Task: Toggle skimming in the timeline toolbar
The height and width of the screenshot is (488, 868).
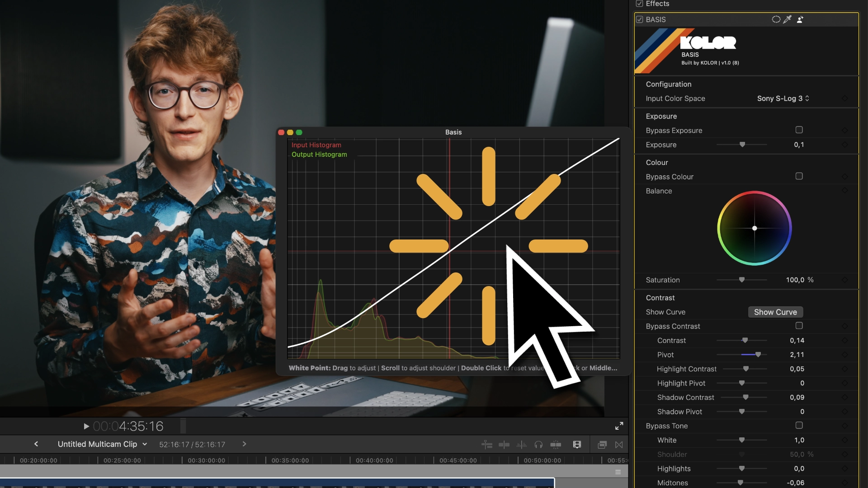Action: pyautogui.click(x=504, y=445)
